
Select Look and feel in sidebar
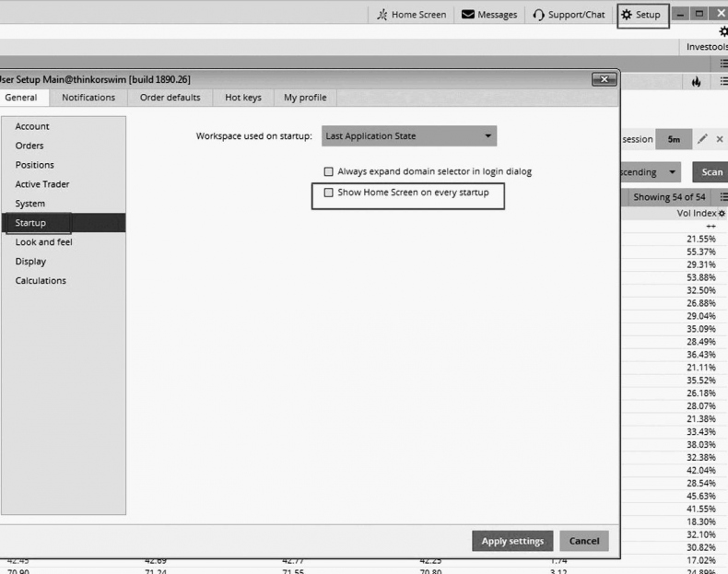43,242
